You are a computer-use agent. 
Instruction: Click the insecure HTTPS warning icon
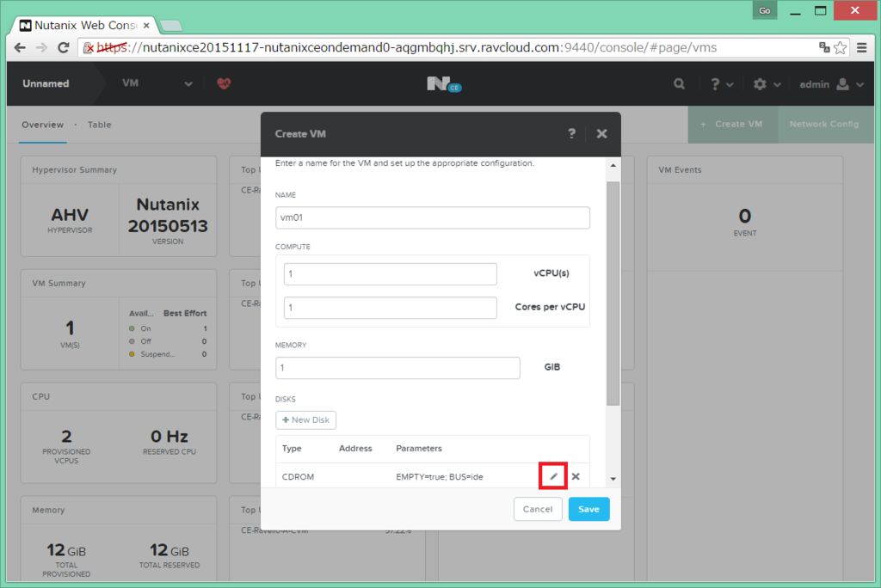89,48
